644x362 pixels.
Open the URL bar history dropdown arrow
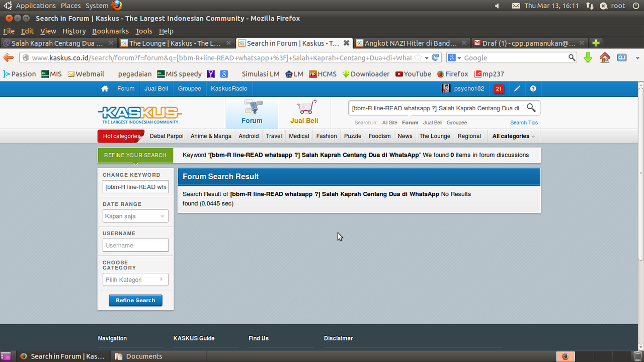(427, 58)
